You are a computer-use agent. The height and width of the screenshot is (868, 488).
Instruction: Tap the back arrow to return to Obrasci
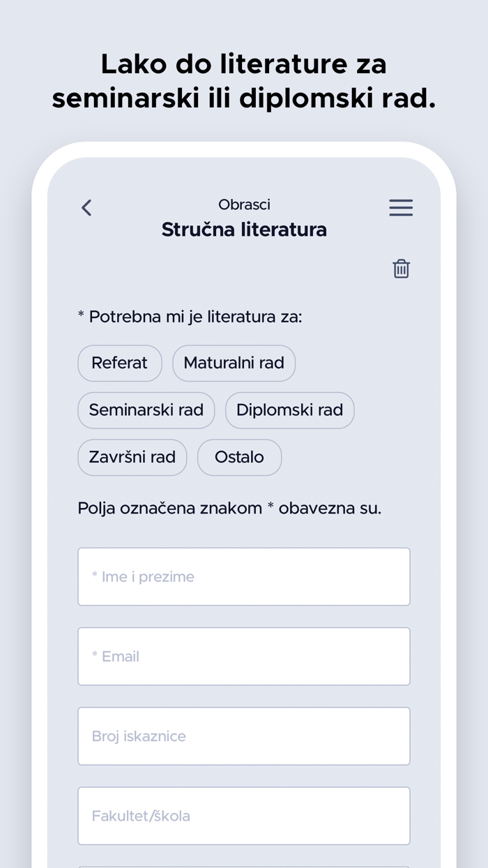[86, 207]
